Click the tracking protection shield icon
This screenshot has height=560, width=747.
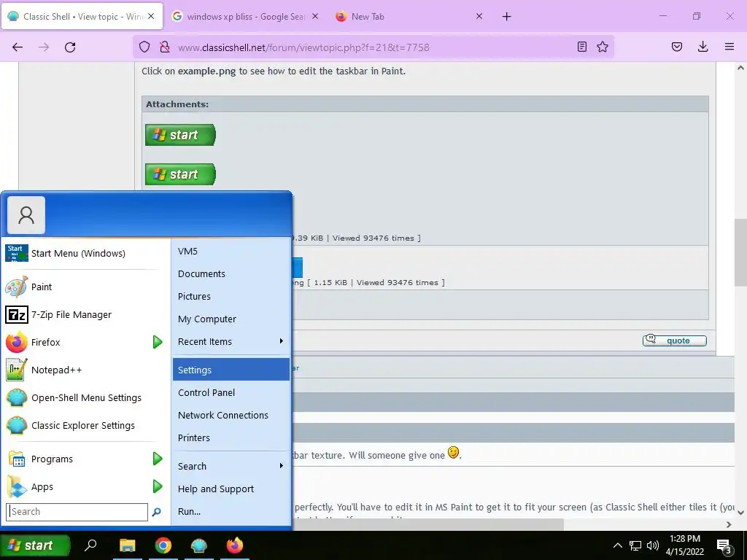coord(144,47)
